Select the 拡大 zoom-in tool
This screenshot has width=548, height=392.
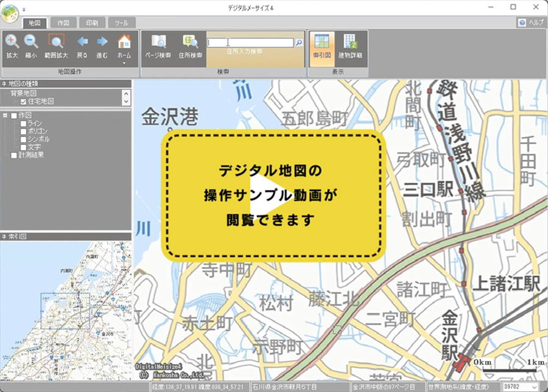(x=13, y=43)
